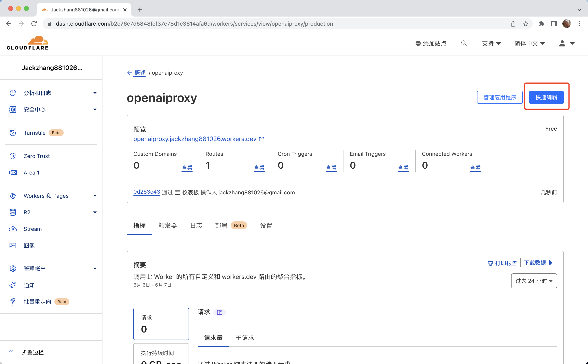The height and width of the screenshot is (364, 588).
Task: Open Zero Trust from the sidebar
Action: click(x=37, y=156)
